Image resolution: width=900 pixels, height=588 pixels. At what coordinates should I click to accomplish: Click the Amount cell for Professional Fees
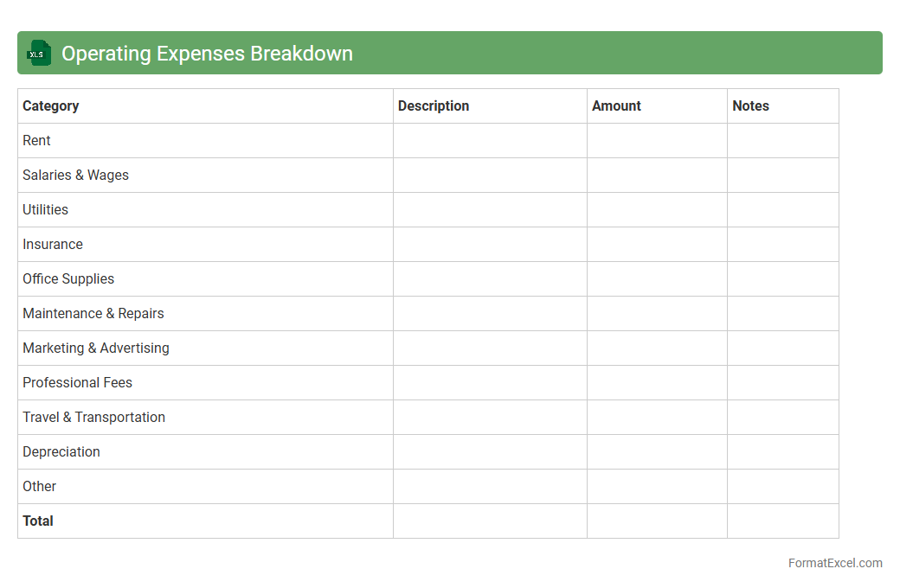pos(657,383)
